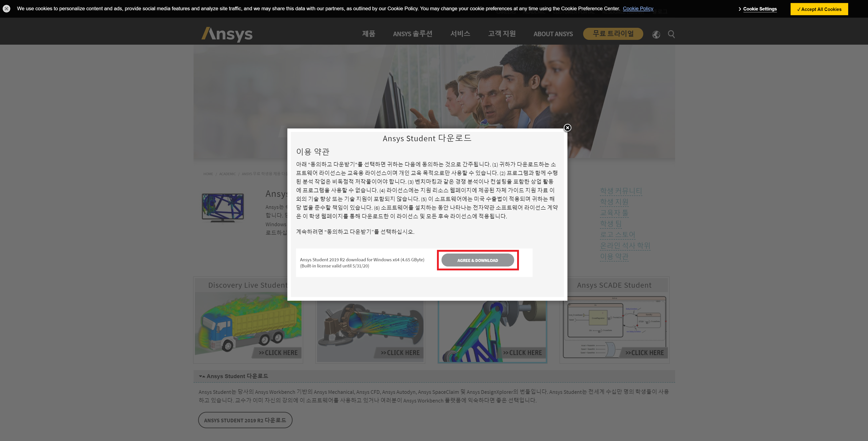The height and width of the screenshot is (441, 868).
Task: Open the 고객 지원 menu
Action: point(501,34)
